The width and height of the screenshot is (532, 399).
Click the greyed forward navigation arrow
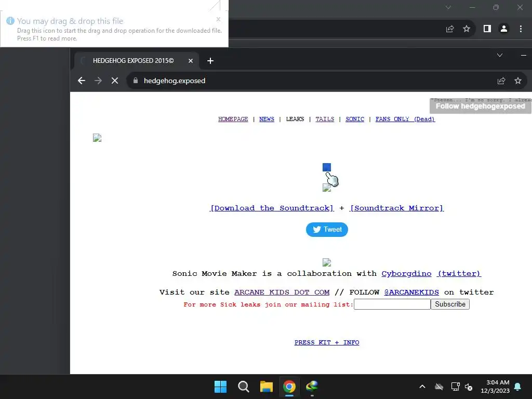[x=98, y=81]
